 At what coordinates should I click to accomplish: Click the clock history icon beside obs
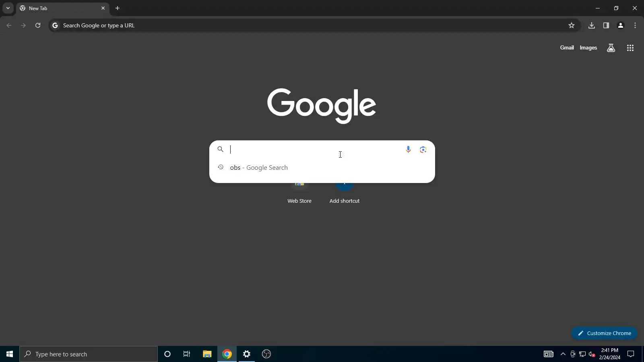click(221, 167)
